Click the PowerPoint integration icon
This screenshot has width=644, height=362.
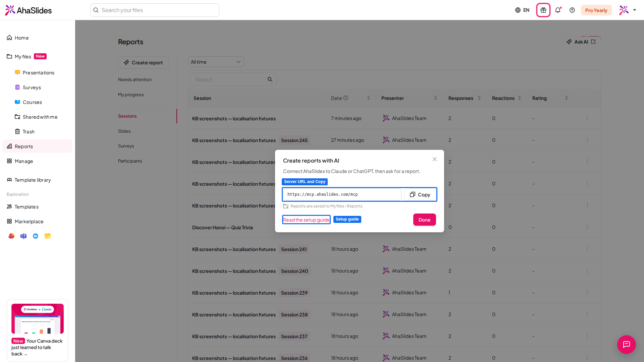coord(11,236)
